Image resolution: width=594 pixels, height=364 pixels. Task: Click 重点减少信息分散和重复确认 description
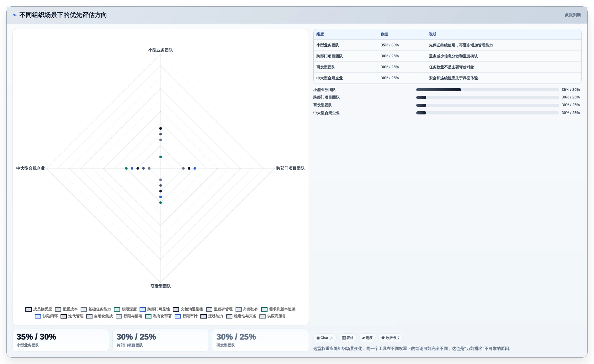[453, 56]
